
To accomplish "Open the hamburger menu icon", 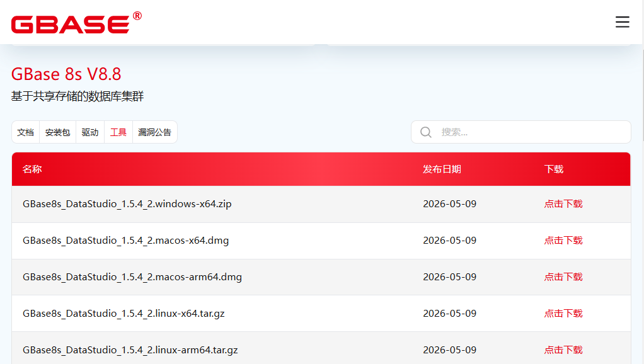I will (622, 22).
